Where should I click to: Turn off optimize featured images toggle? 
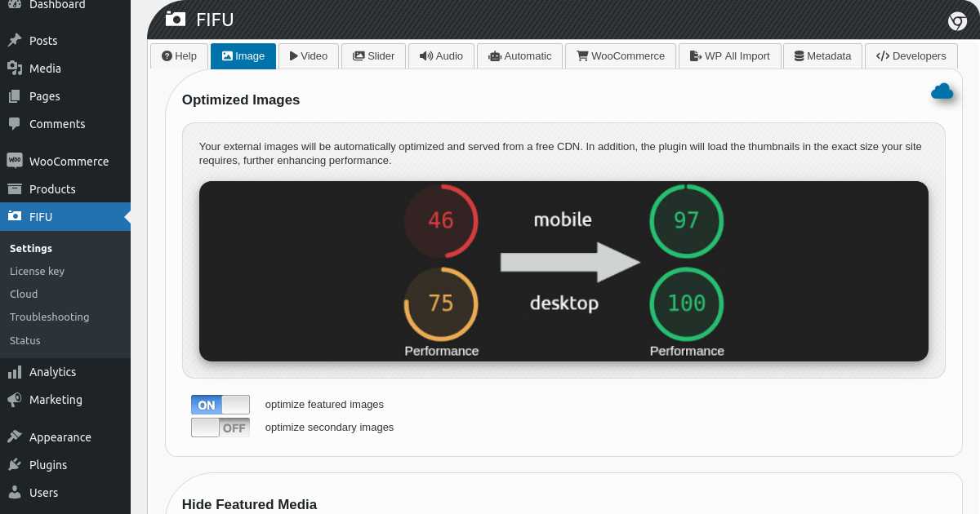[220, 405]
